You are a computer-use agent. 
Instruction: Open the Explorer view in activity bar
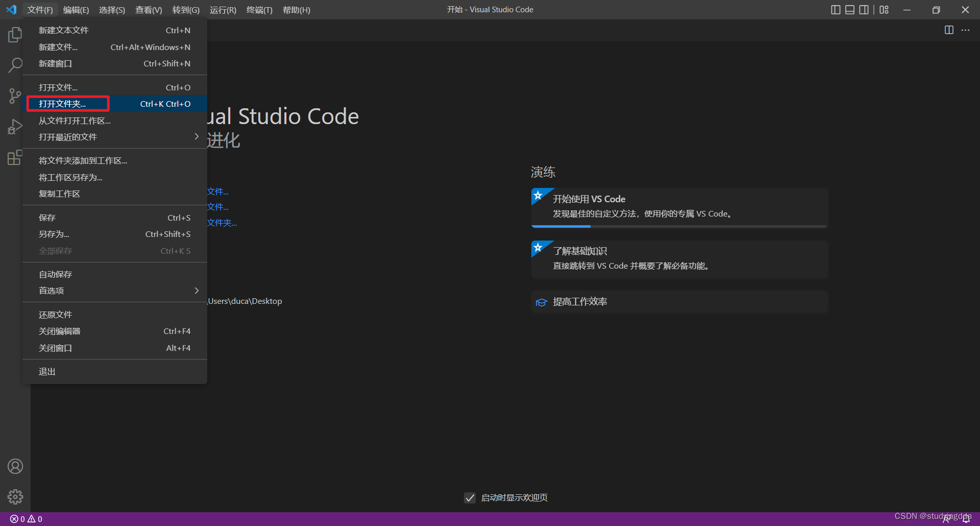(15, 35)
